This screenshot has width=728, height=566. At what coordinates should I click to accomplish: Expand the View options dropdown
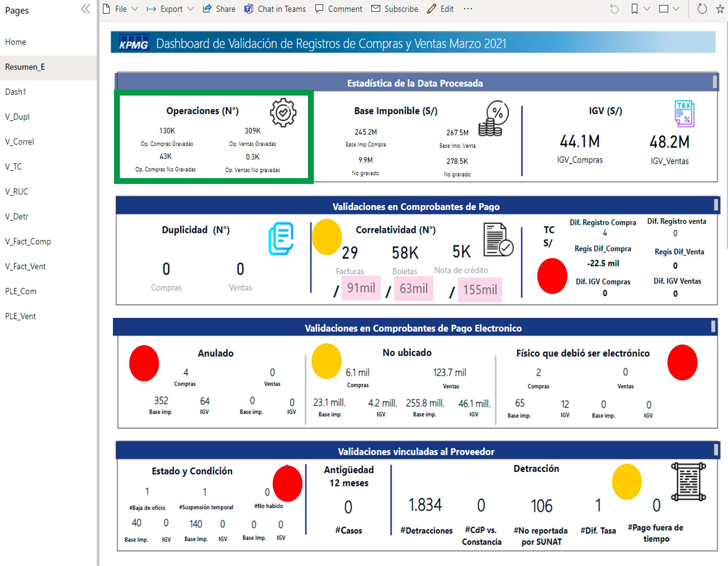click(x=676, y=9)
